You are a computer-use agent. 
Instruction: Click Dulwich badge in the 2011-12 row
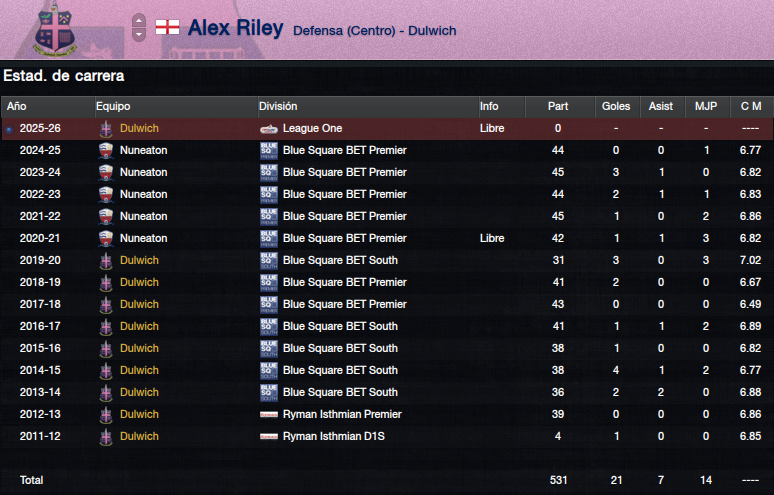[x=106, y=437]
